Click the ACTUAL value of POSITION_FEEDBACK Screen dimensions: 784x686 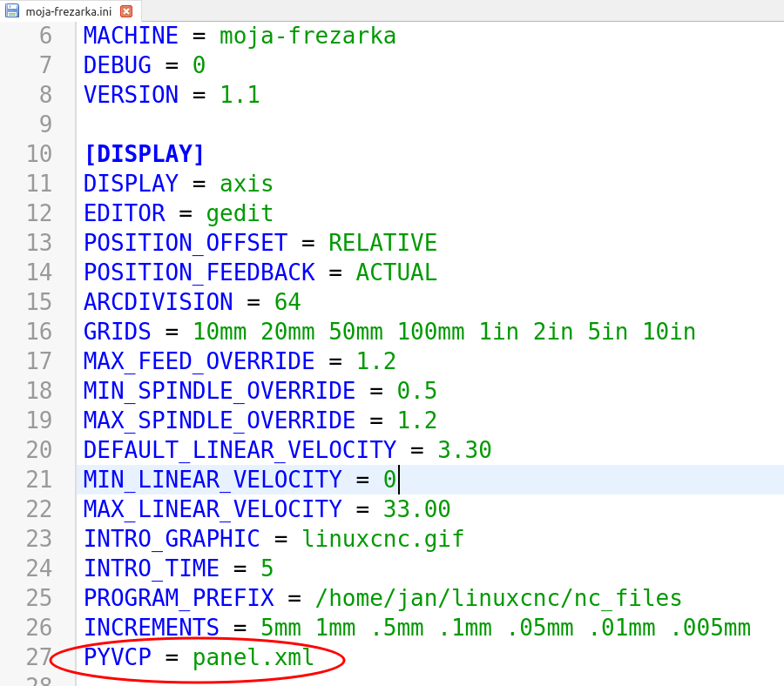pos(396,272)
